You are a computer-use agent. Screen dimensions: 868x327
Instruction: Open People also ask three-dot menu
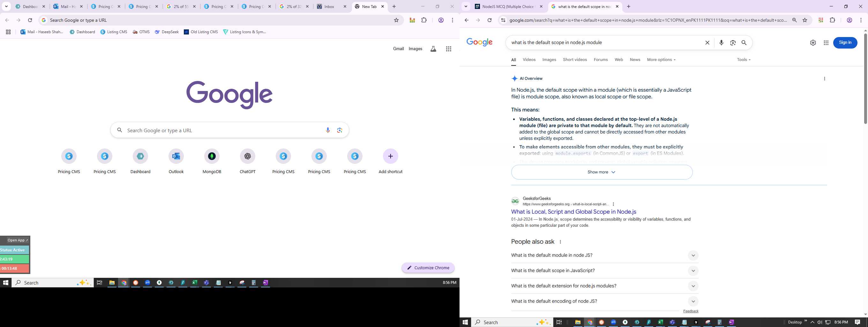click(x=560, y=242)
